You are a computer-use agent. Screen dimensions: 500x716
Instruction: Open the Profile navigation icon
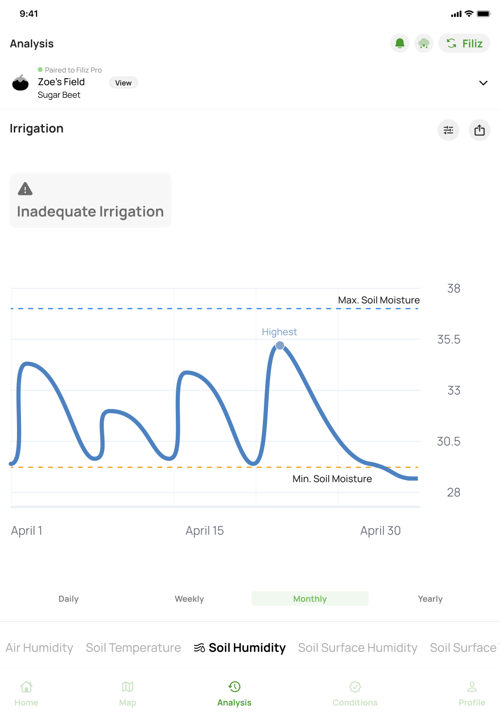pos(472,686)
